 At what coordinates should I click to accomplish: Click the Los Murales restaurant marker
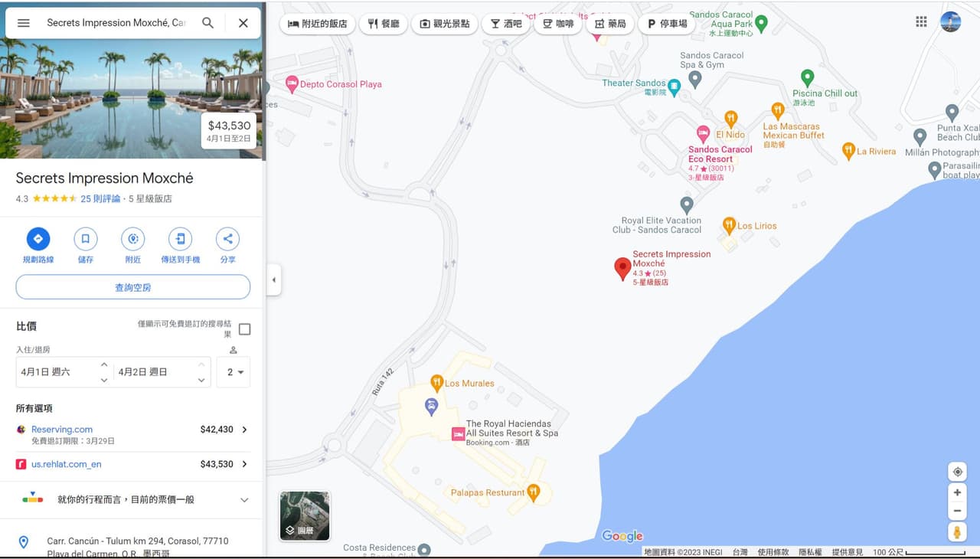tap(436, 382)
